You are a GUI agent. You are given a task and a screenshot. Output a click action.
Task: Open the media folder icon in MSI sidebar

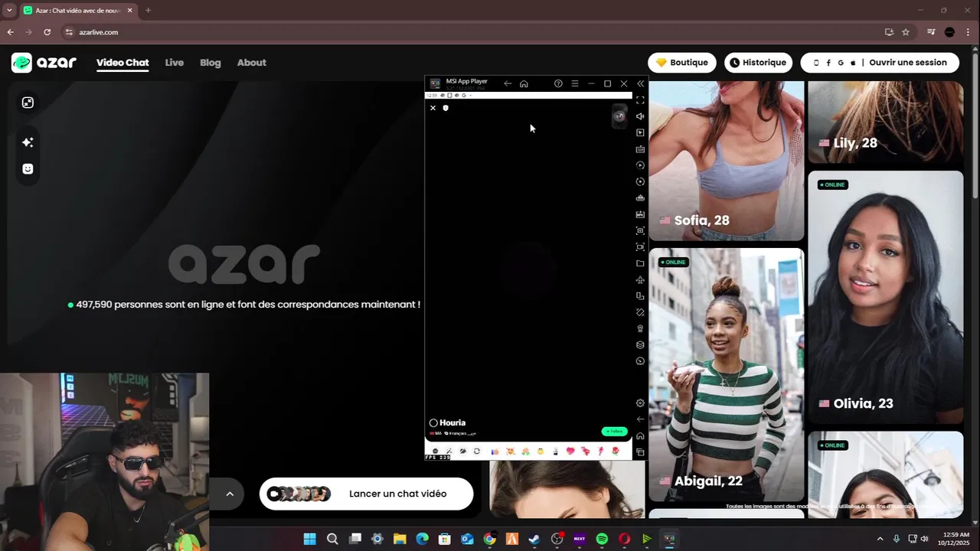point(640,263)
